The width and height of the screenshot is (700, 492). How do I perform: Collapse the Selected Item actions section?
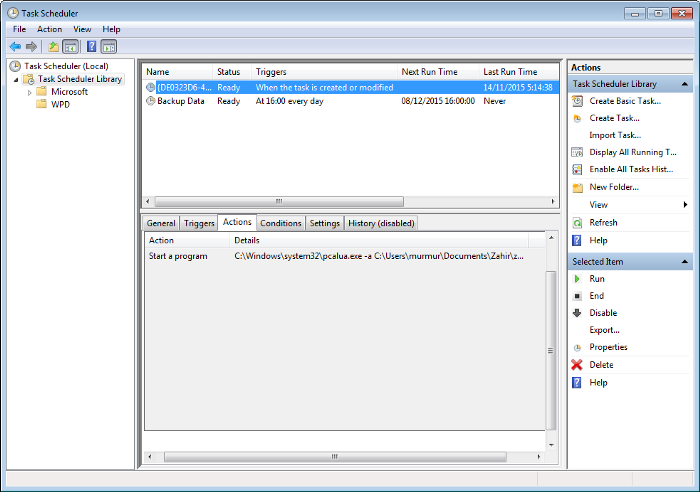684,262
